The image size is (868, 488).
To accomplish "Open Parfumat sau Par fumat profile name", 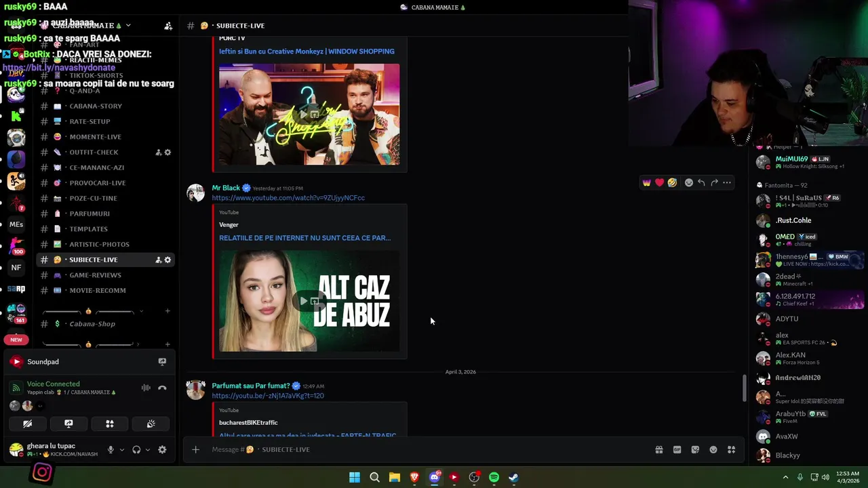I will click(x=251, y=386).
